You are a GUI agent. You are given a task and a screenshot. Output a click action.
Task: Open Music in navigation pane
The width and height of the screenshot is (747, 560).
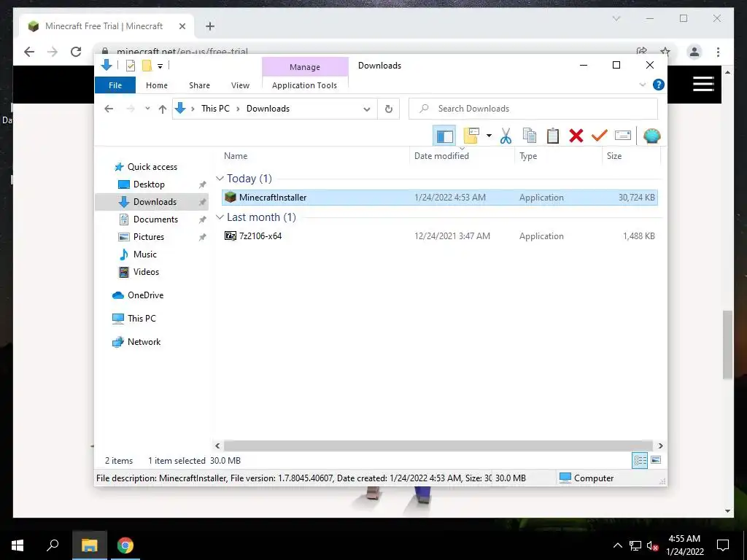[x=145, y=254]
